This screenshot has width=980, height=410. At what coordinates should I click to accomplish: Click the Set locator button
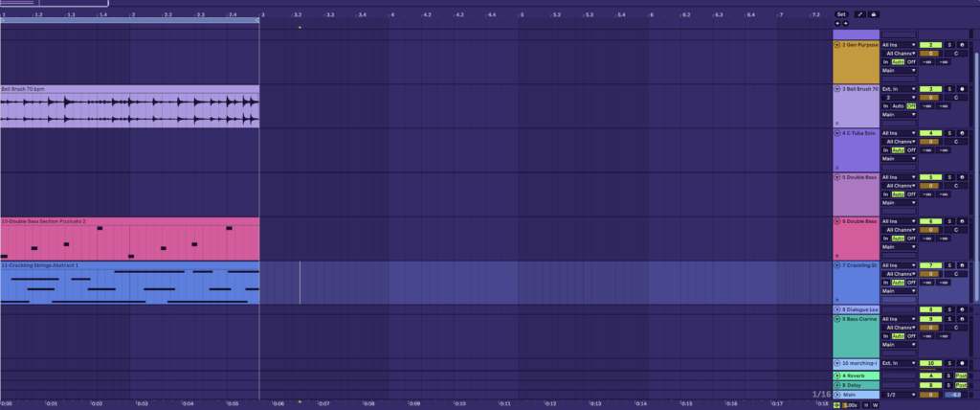[x=841, y=15]
